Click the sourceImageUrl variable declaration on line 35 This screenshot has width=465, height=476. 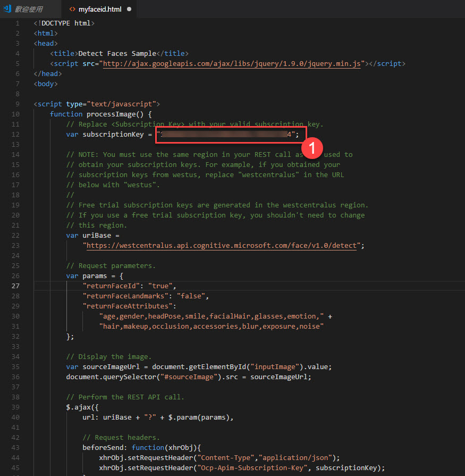point(111,367)
